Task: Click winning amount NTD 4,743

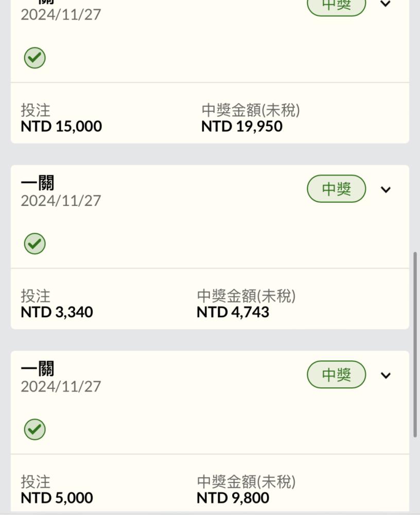Action: point(233,312)
